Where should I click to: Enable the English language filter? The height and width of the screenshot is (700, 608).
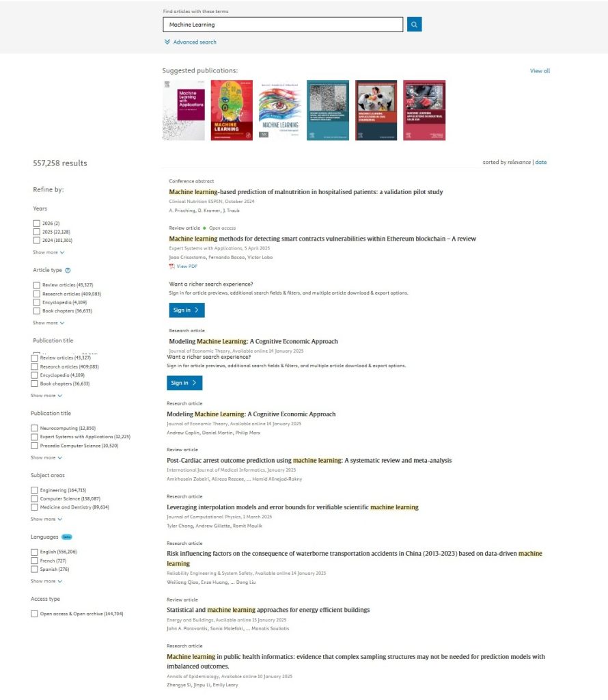(x=34, y=552)
